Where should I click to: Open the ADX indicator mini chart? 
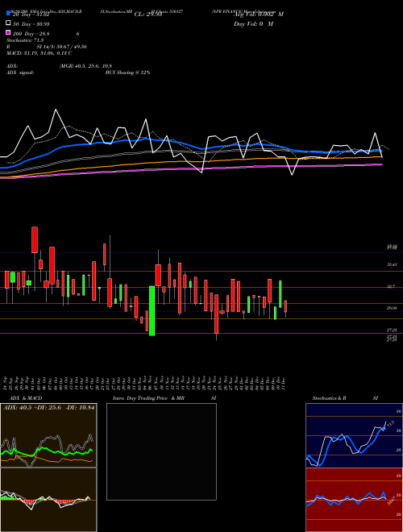tap(48, 435)
